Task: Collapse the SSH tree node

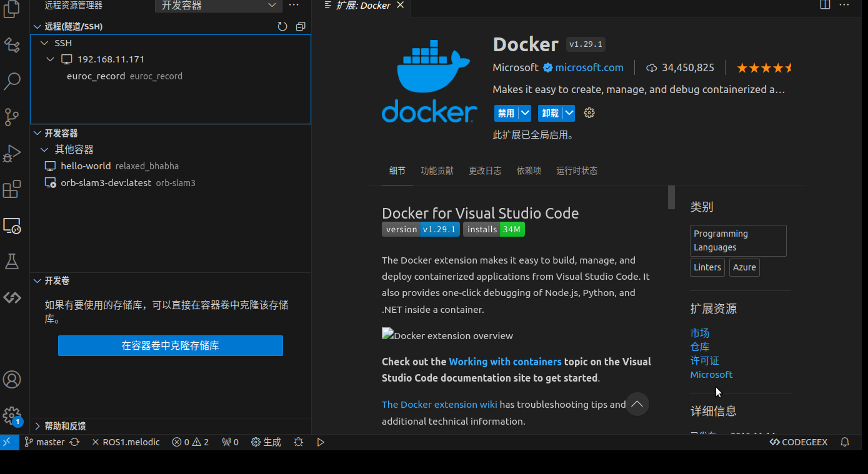Action: [x=44, y=43]
